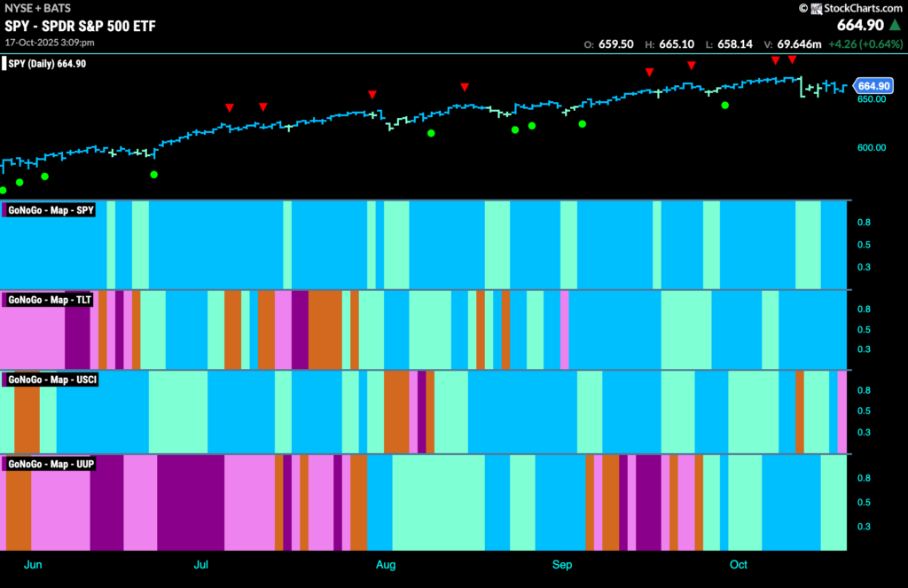The height and width of the screenshot is (588, 908).
Task: Click the chart title SPY - SPDR S&P 500 ETF
Action: (x=80, y=26)
